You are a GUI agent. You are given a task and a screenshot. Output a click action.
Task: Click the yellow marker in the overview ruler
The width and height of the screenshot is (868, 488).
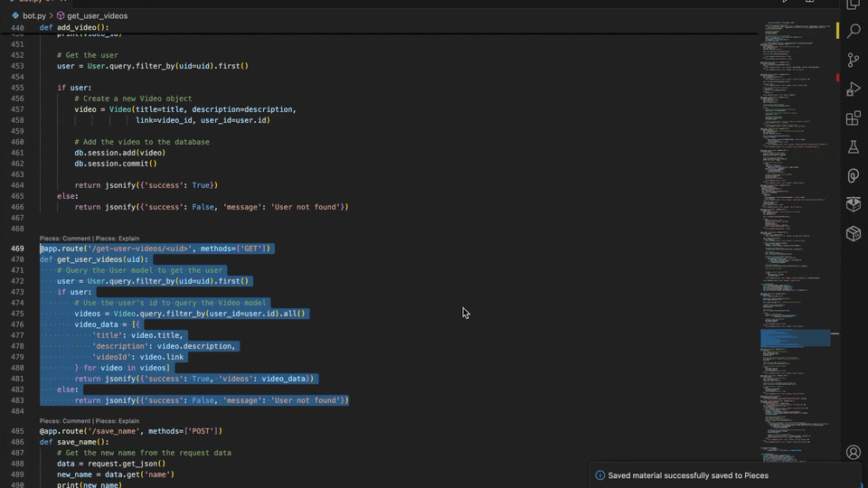click(x=837, y=31)
